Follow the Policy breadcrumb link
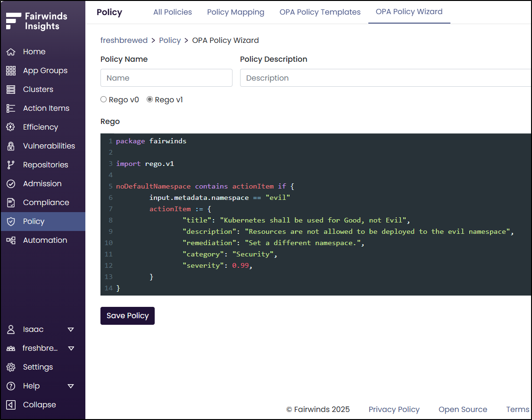The height and width of the screenshot is (420, 532). click(170, 41)
